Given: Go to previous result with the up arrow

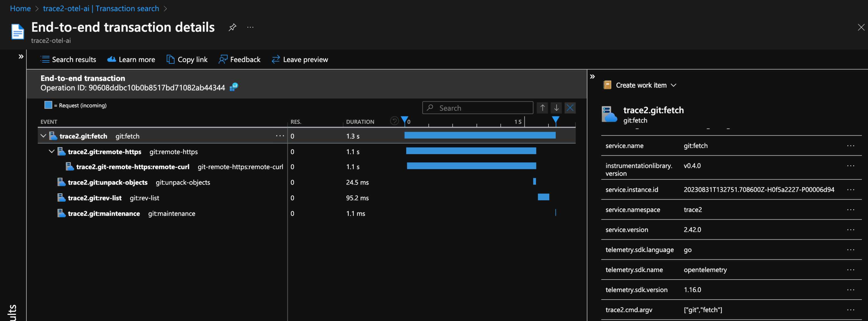Looking at the screenshot, I should (542, 107).
